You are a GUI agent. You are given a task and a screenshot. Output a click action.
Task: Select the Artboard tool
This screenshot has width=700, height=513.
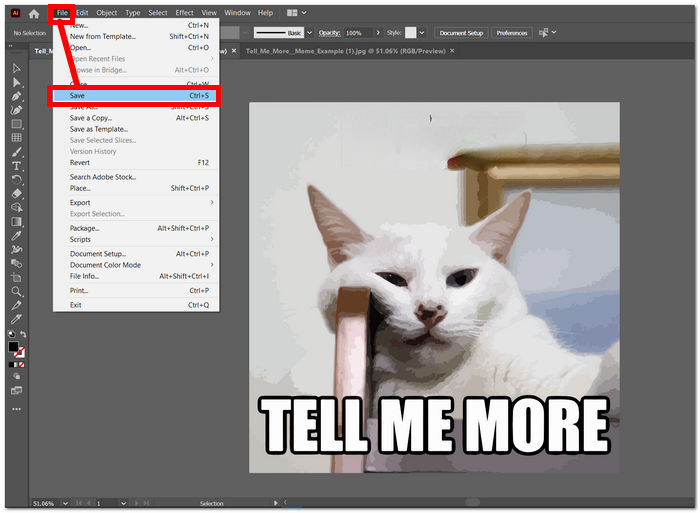17,277
